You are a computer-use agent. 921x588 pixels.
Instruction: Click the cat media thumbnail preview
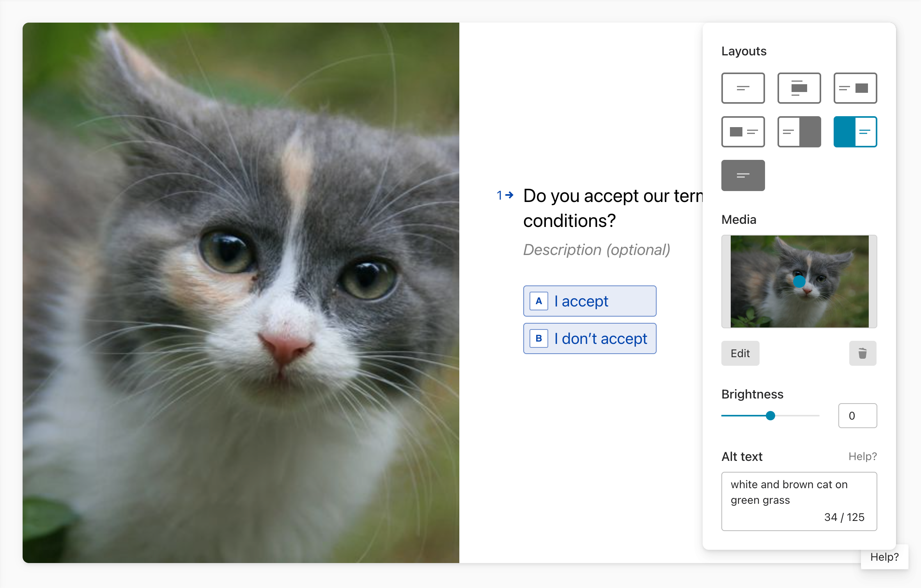(799, 281)
